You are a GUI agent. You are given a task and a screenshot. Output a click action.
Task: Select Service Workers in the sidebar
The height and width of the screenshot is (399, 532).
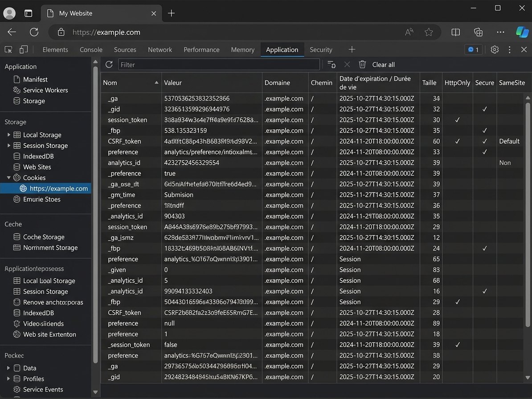pos(46,90)
